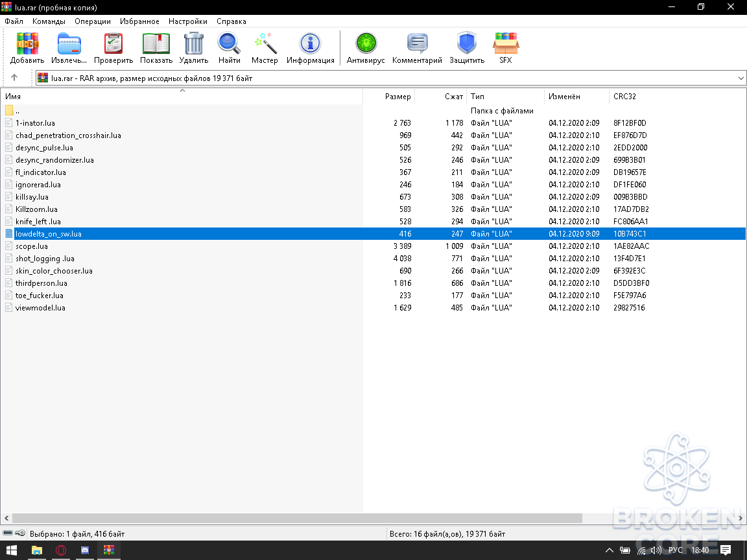The height and width of the screenshot is (560, 747).
Task: Launch the Мастер (Wizard) wand icon
Action: click(265, 44)
